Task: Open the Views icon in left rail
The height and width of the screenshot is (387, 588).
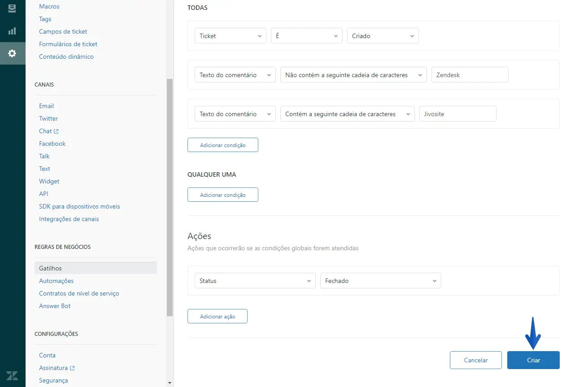Action: [x=12, y=8]
